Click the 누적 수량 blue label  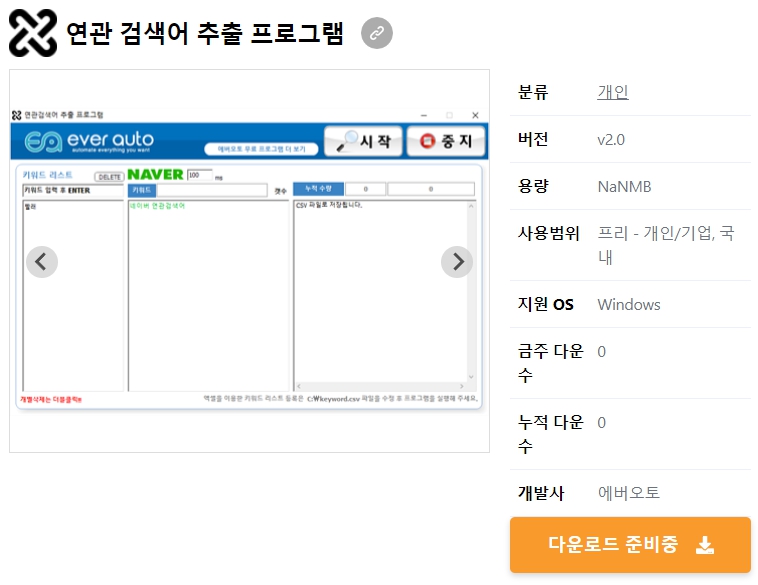(x=319, y=189)
